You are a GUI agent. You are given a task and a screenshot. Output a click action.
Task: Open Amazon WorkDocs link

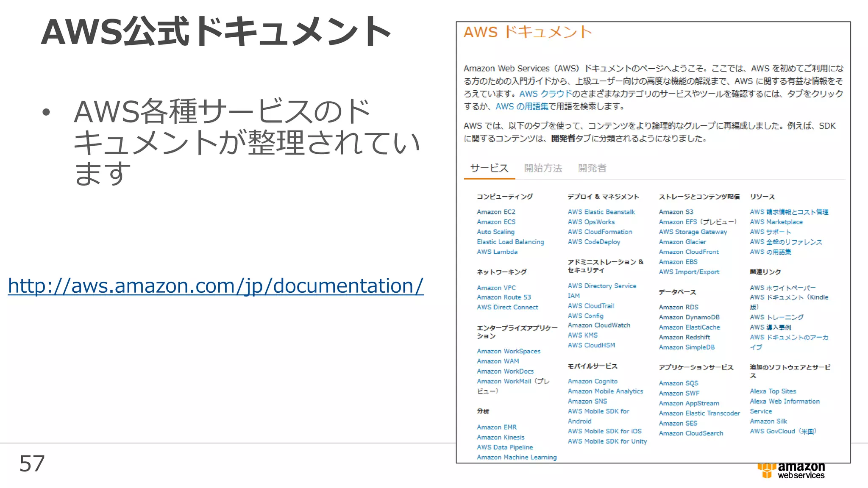click(505, 372)
